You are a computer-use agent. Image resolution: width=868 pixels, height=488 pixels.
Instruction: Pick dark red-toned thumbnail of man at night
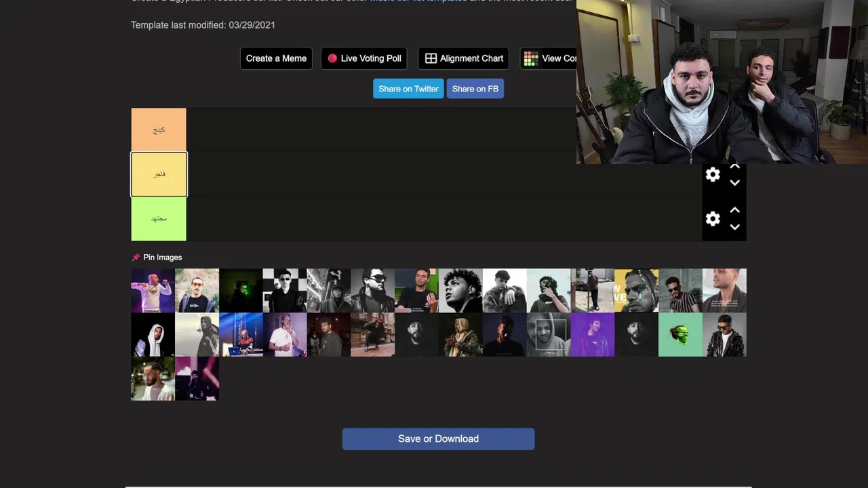point(329,334)
